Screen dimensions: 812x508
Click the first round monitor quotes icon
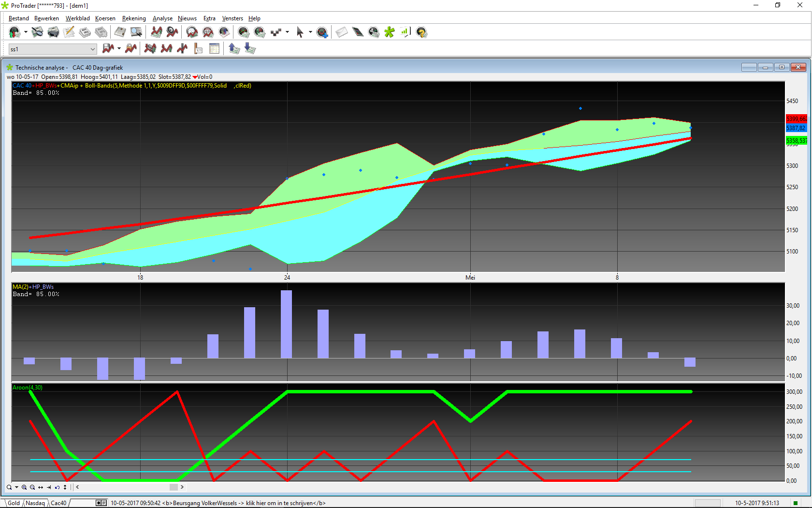coord(243,32)
